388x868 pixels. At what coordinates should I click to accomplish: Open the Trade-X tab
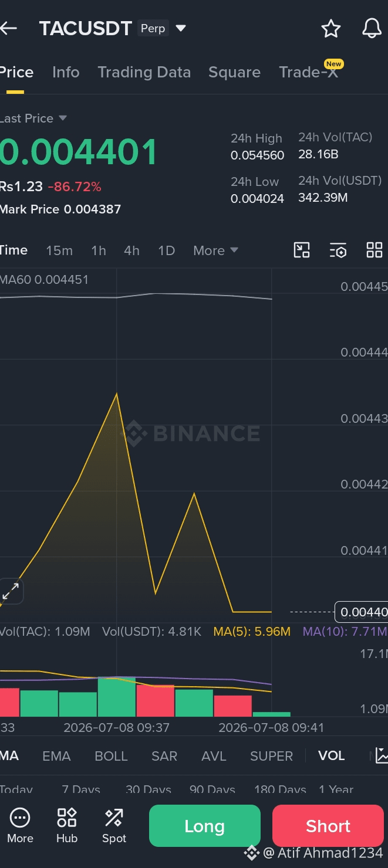coord(309,72)
